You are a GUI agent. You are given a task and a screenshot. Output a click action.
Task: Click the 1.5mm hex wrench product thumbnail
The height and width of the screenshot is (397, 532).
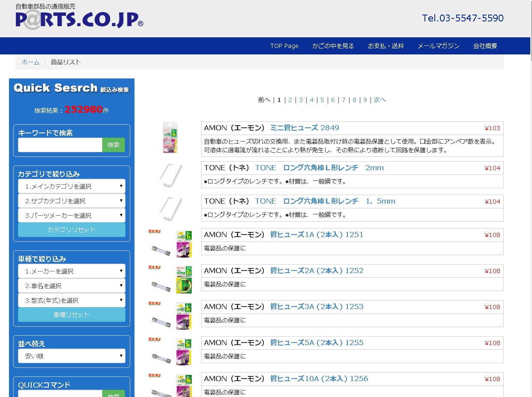click(x=170, y=209)
